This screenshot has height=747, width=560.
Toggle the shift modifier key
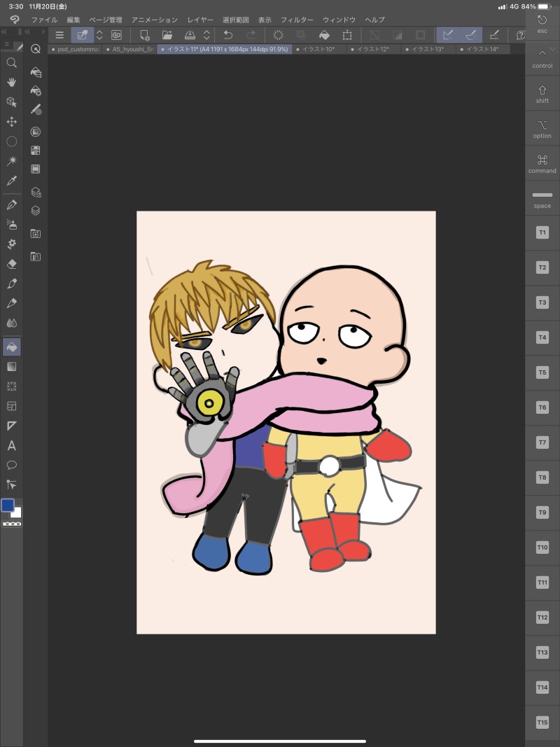[x=542, y=94]
